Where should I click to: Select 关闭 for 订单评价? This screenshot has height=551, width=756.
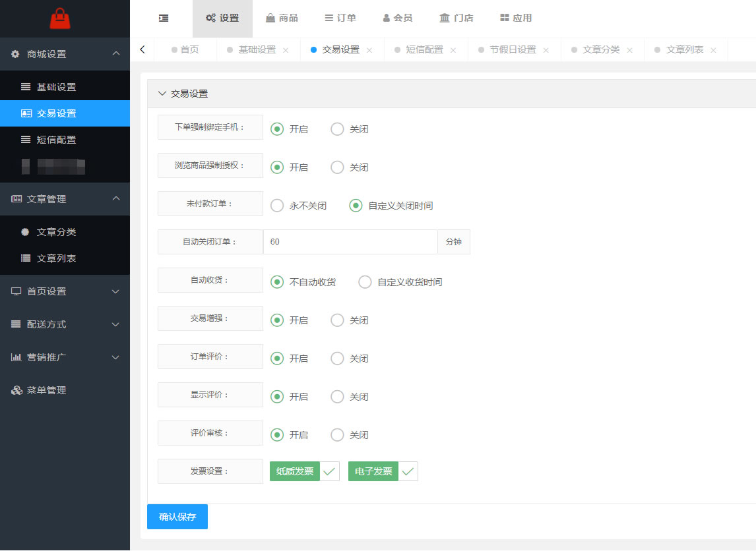click(x=337, y=359)
